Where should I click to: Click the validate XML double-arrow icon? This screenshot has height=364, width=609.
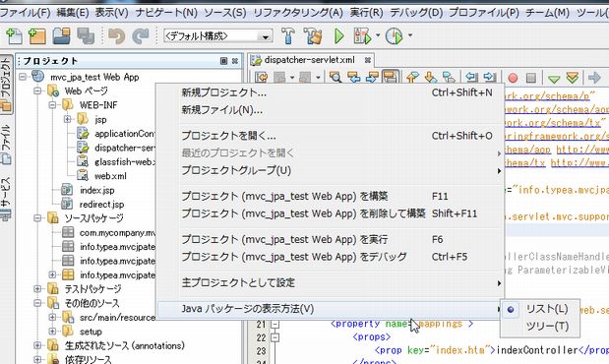(x=572, y=78)
